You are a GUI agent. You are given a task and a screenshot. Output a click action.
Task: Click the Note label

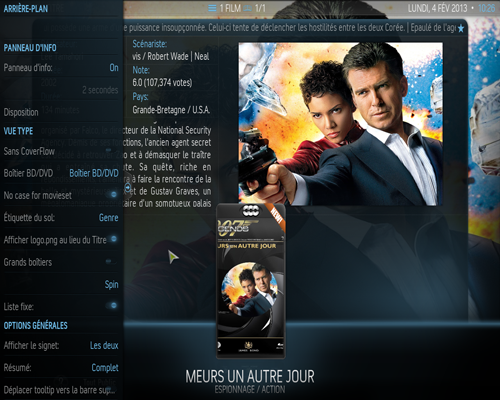coord(141,70)
